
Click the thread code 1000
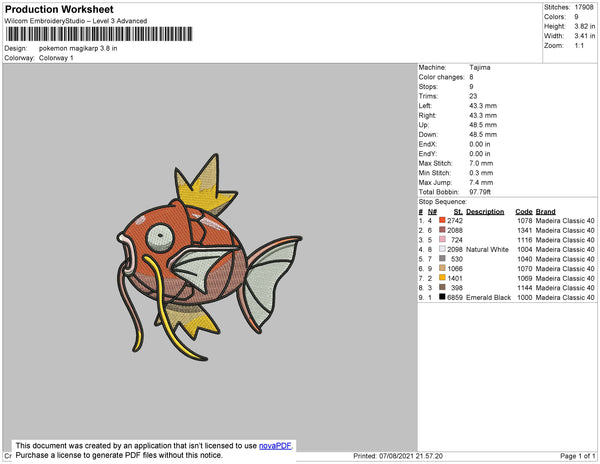524,297
